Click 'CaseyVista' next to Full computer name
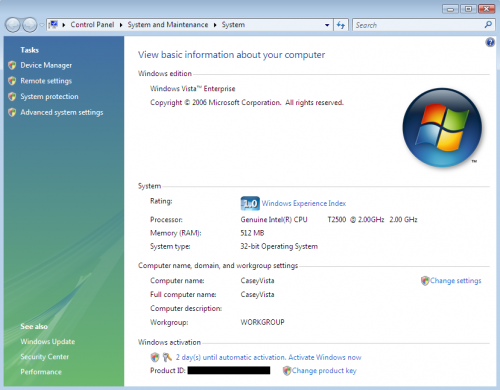 pos(257,295)
